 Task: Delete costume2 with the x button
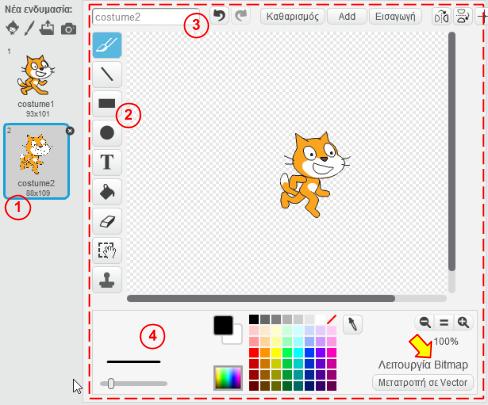tap(70, 131)
